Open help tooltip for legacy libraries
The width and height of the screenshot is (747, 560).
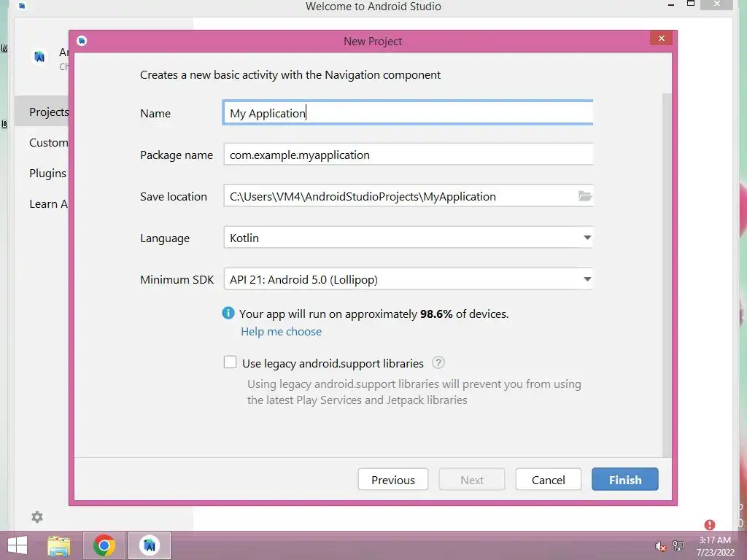point(438,363)
